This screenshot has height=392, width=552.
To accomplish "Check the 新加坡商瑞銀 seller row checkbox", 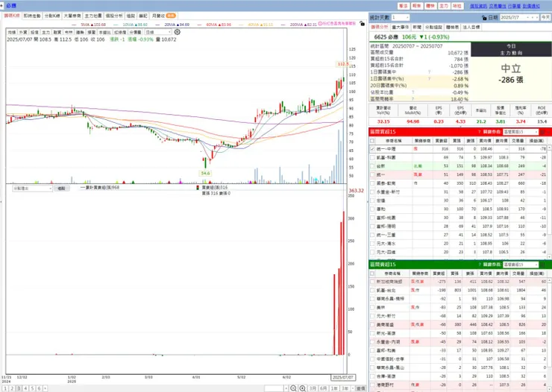I will point(372,282).
